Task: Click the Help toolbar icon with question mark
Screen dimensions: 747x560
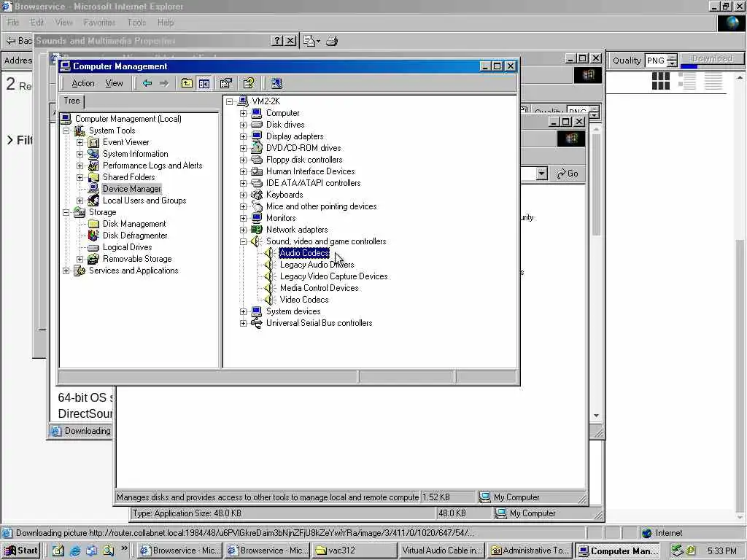Action: [x=249, y=83]
